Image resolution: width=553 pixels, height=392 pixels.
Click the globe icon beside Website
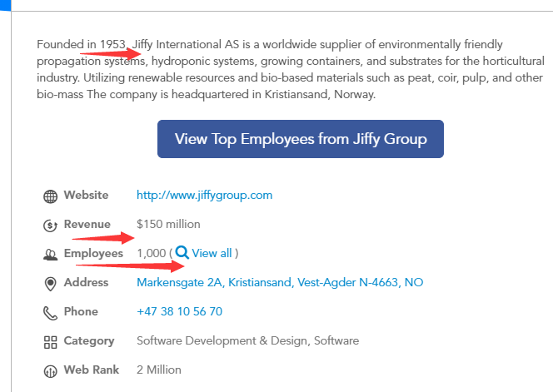pyautogui.click(x=51, y=196)
